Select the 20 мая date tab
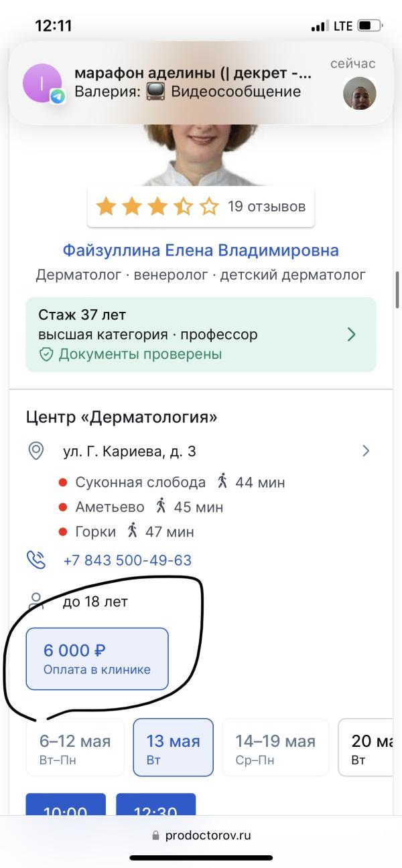Viewport: 402px width, 868px height. click(x=368, y=747)
